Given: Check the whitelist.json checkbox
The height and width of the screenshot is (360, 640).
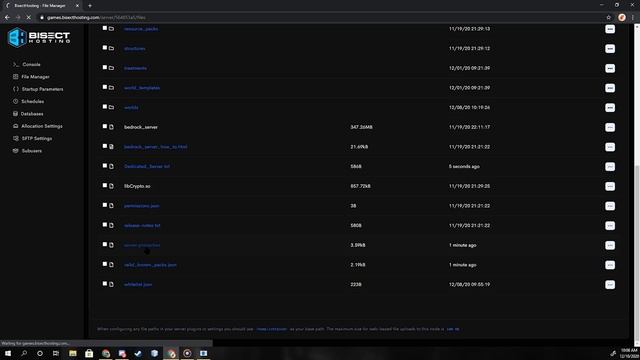Looking at the screenshot, I should click(x=104, y=284).
